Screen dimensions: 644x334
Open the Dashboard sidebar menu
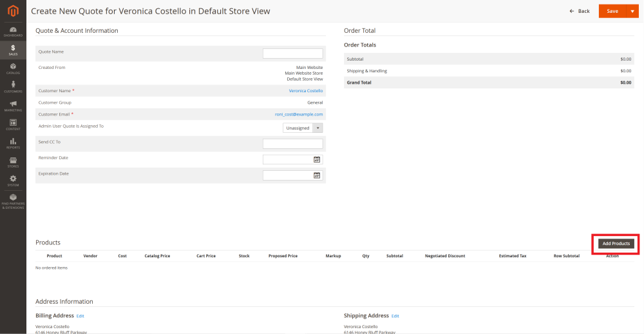(x=13, y=32)
